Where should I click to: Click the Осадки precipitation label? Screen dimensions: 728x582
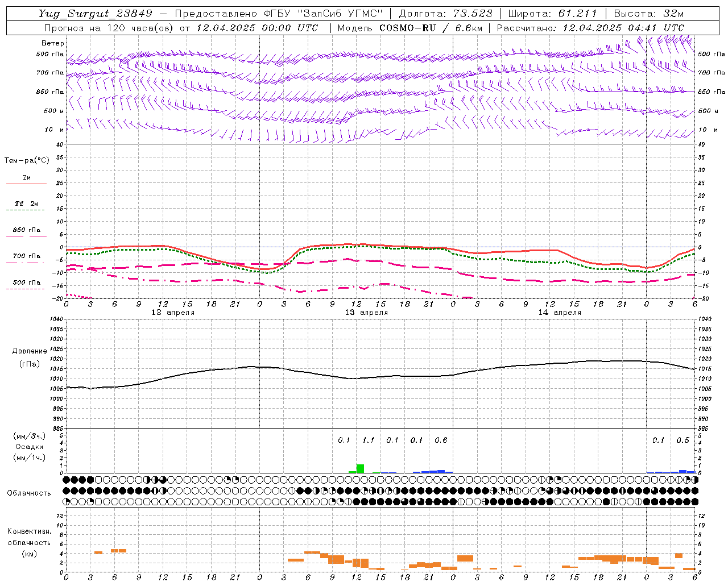click(30, 447)
